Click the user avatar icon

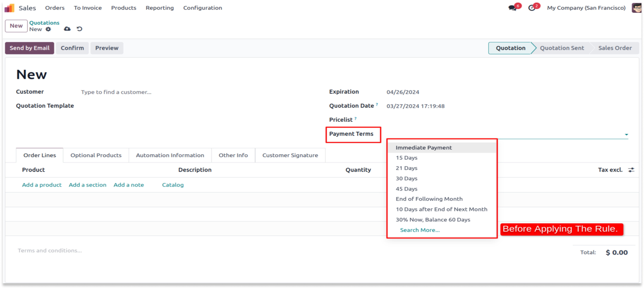[637, 8]
